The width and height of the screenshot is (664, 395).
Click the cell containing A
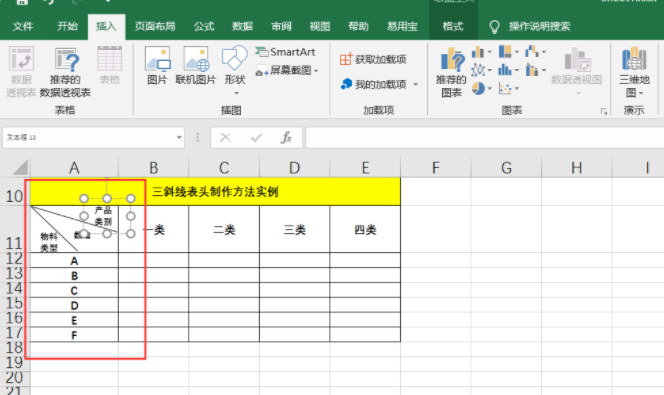tap(74, 260)
